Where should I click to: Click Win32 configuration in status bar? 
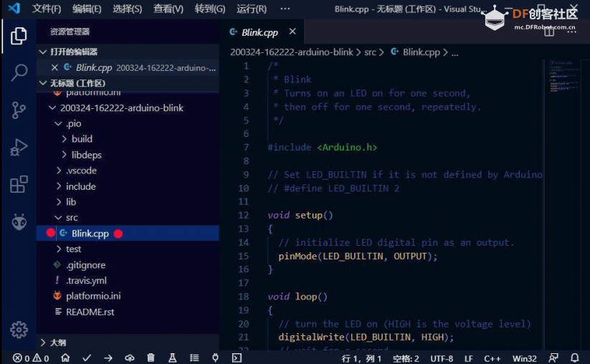524,358
